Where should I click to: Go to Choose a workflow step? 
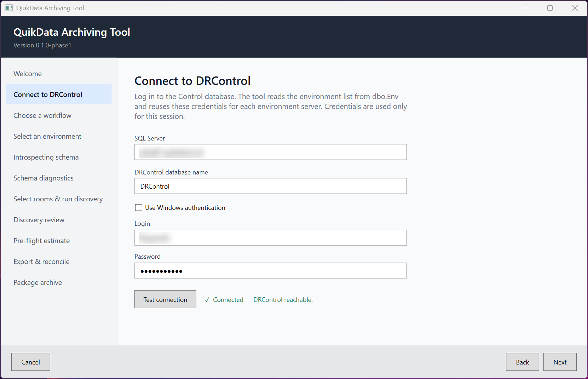[59, 115]
